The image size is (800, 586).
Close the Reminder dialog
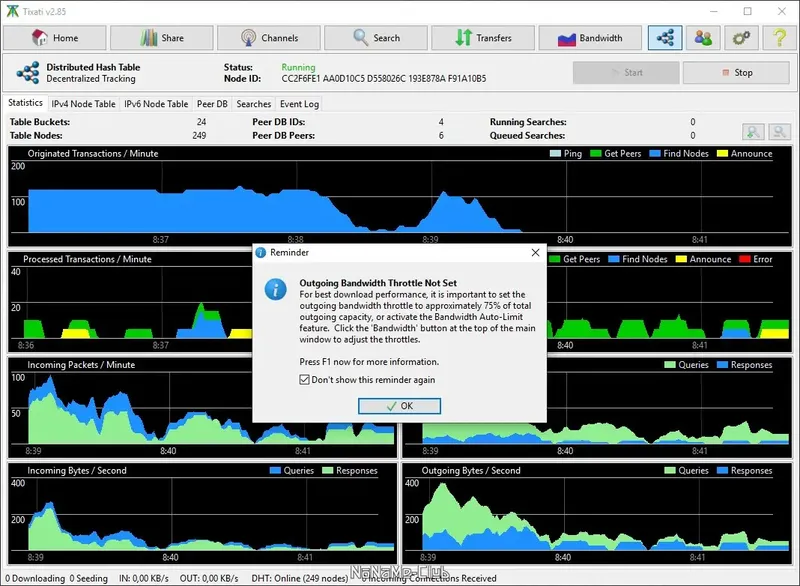click(535, 252)
